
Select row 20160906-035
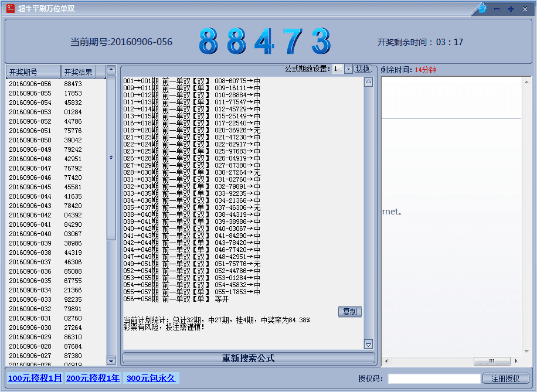click(x=56, y=281)
